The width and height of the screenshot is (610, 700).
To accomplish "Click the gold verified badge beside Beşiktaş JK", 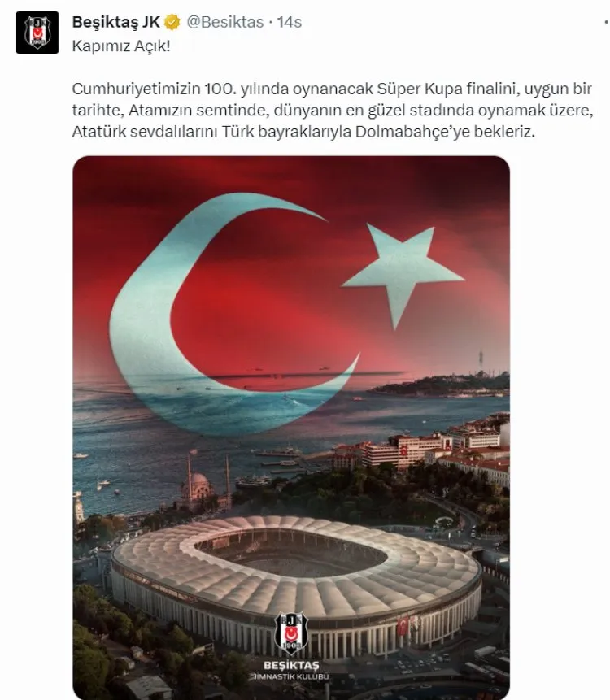I will pyautogui.click(x=172, y=22).
